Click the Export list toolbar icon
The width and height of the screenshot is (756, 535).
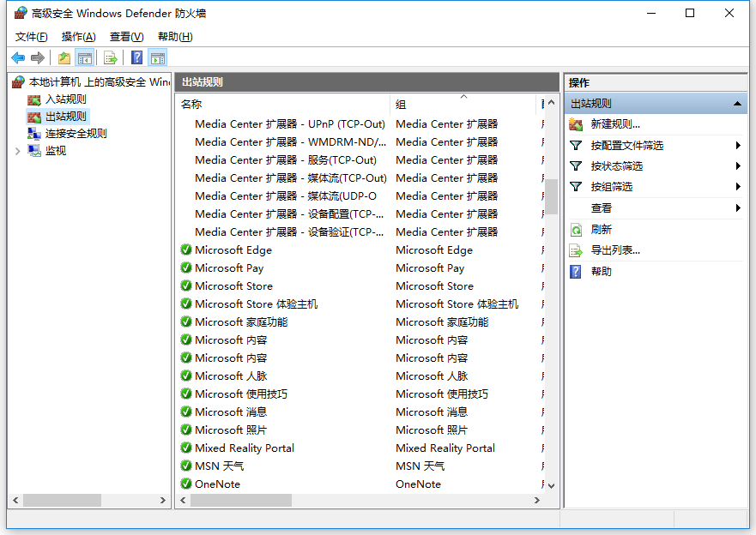(x=111, y=58)
